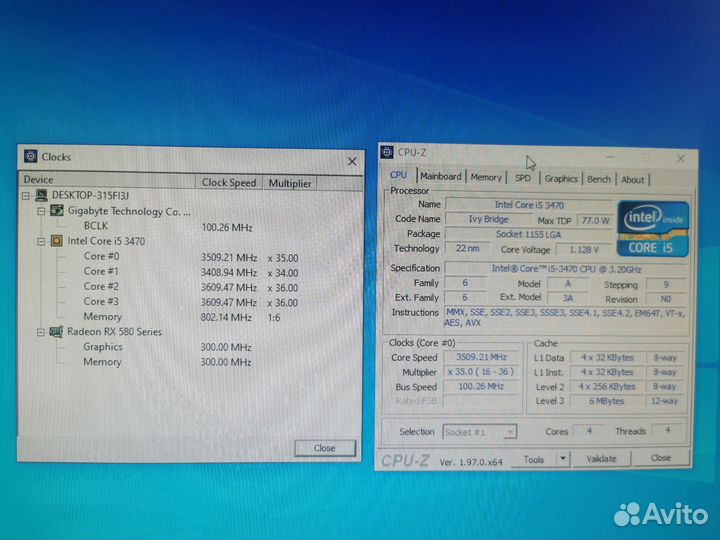Click the Specification field i5-3470 CPU @ 3.20GHz
Screen dimensions: 720x540
point(566,269)
